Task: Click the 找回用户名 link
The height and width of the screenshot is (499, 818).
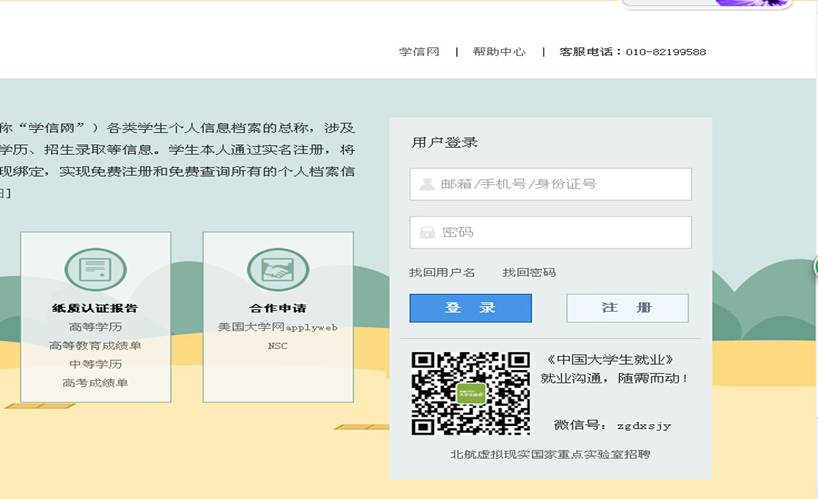Action: [442, 273]
